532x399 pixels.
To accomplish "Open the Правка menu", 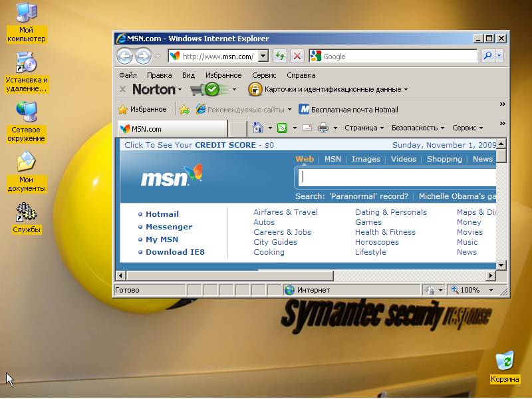I will point(159,75).
